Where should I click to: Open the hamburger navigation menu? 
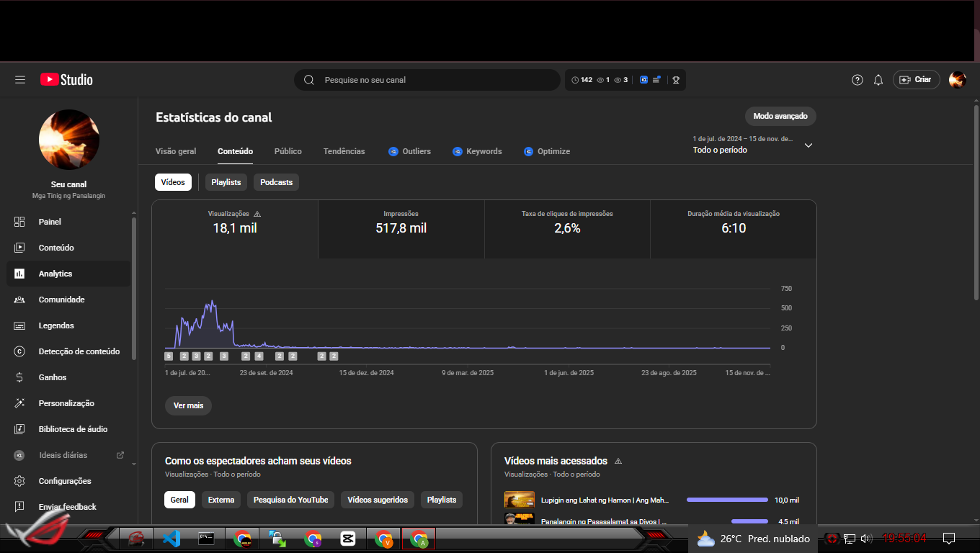[20, 80]
